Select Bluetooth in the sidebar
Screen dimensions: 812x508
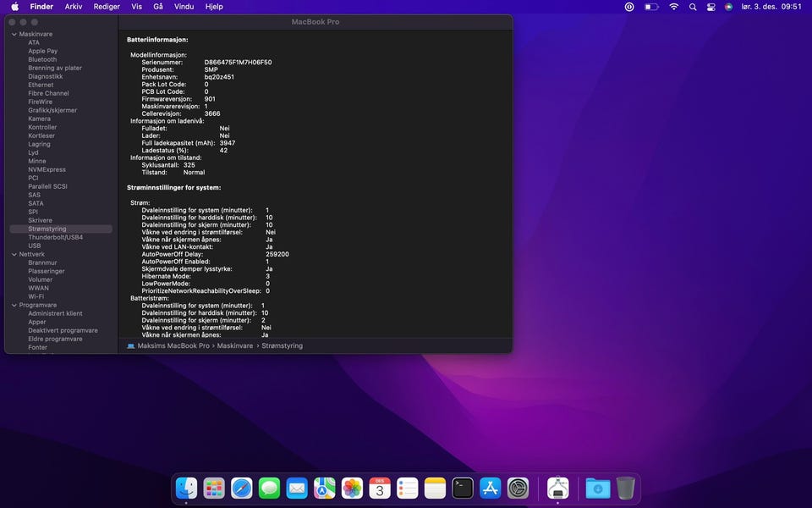(x=42, y=59)
